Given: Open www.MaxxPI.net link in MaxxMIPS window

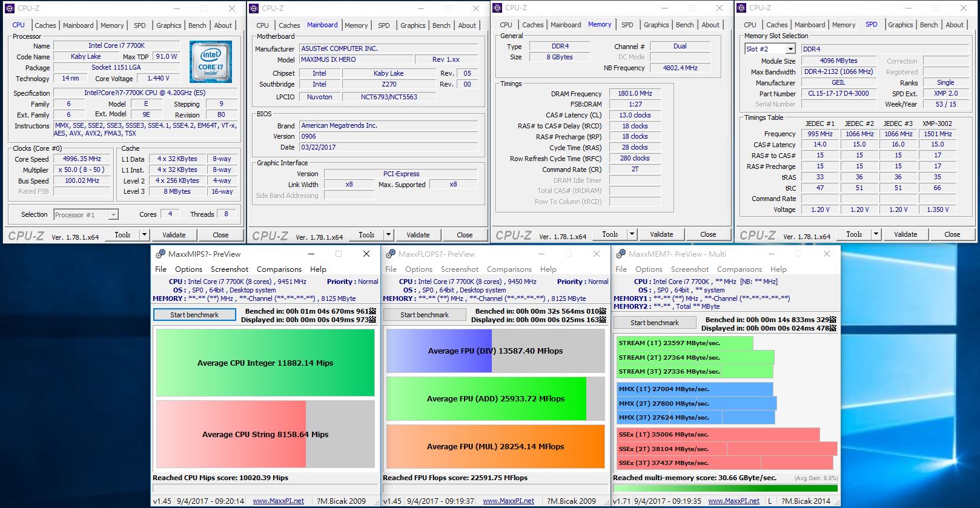Looking at the screenshot, I should tap(279, 501).
